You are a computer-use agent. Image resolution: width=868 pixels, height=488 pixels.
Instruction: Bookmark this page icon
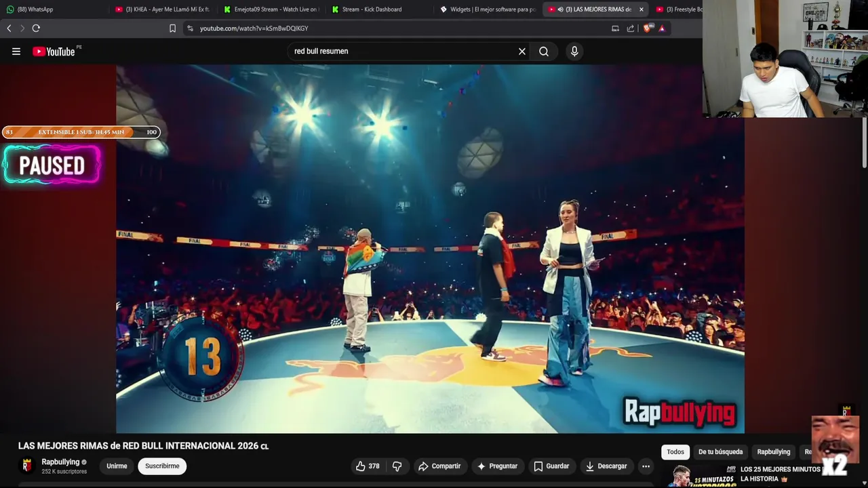[172, 28]
